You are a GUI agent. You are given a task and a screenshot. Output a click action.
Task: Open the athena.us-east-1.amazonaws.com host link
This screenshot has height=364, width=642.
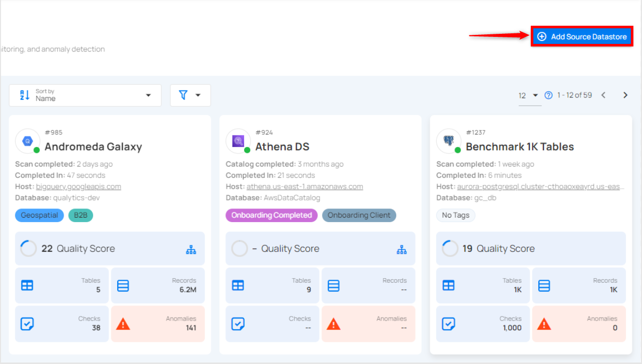tap(305, 186)
